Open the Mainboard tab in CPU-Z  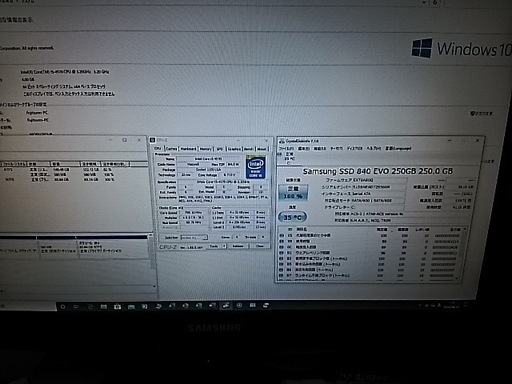pyautogui.click(x=188, y=149)
